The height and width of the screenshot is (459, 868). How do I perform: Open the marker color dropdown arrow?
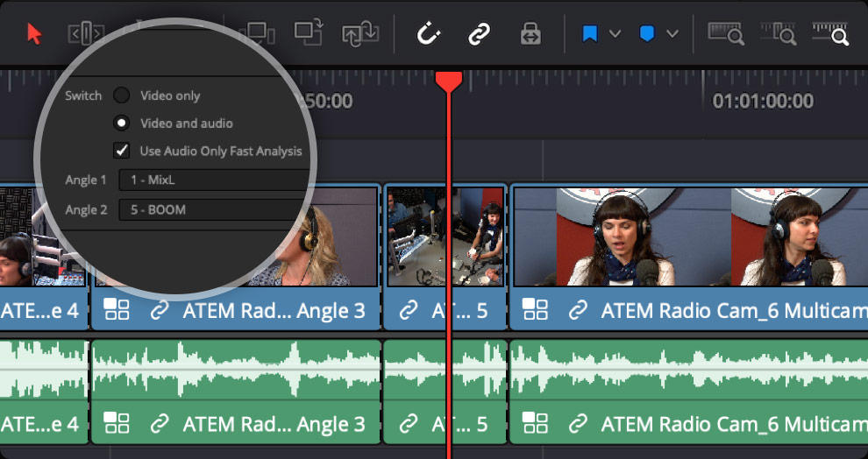(x=672, y=34)
